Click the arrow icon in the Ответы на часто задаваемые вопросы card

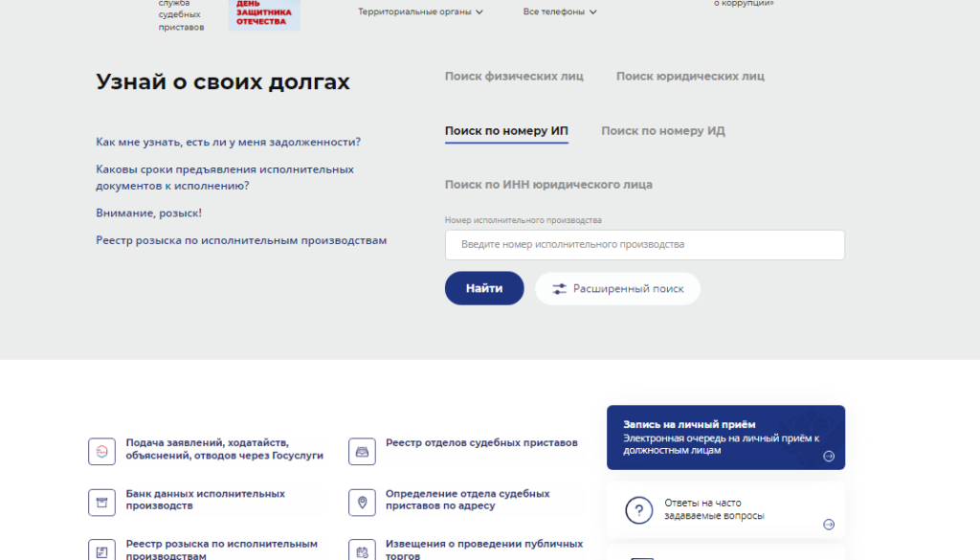pos(829,524)
